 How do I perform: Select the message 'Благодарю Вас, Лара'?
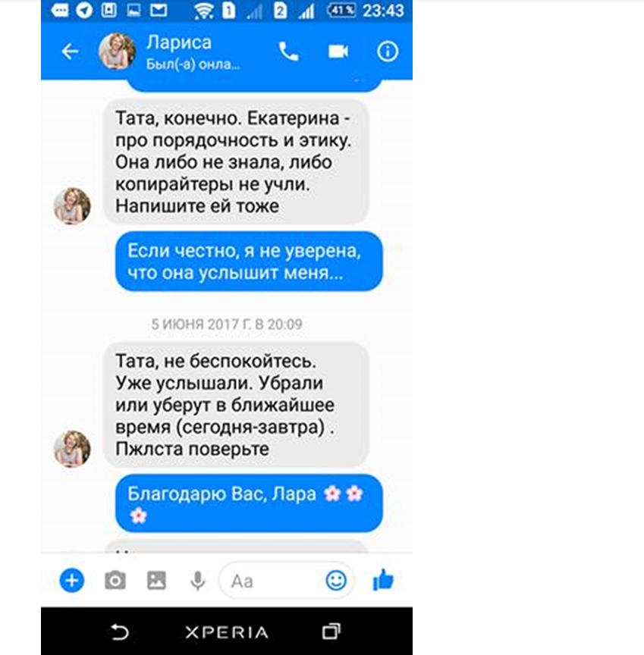[x=249, y=503]
